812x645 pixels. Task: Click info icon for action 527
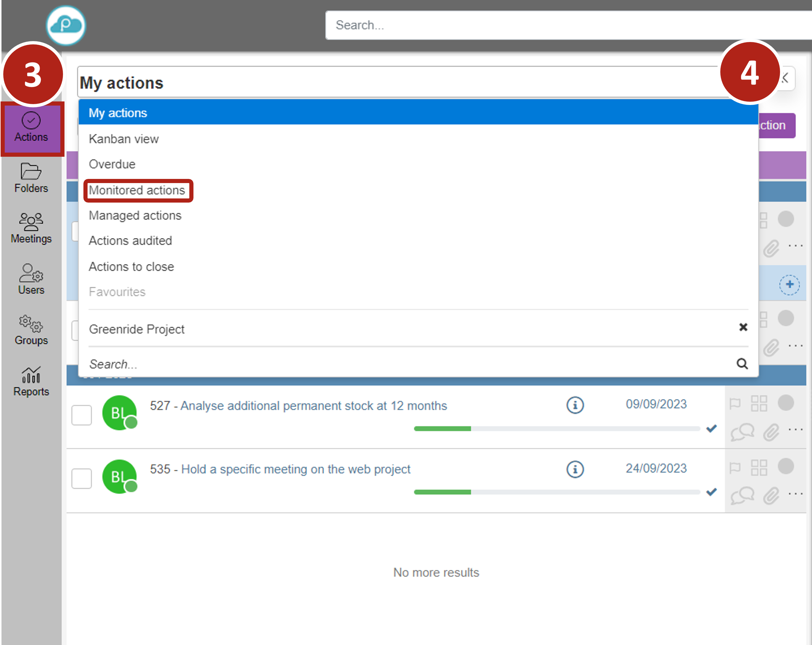coord(575,405)
